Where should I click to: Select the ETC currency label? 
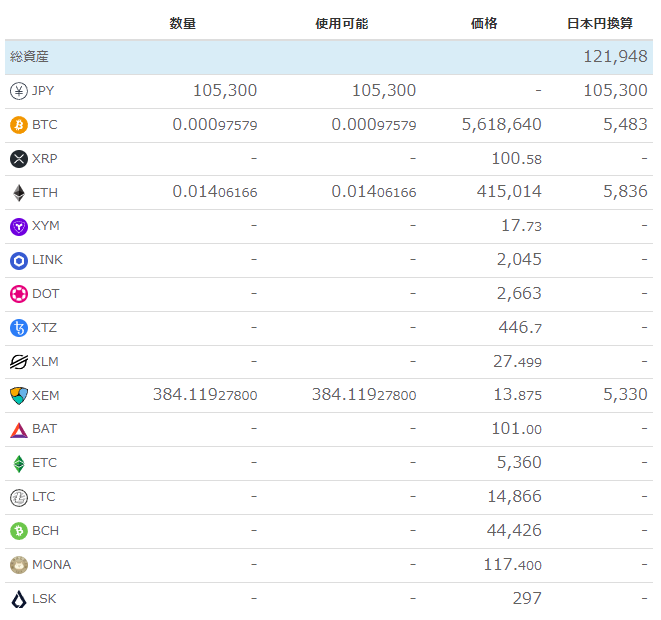pyautogui.click(x=44, y=463)
